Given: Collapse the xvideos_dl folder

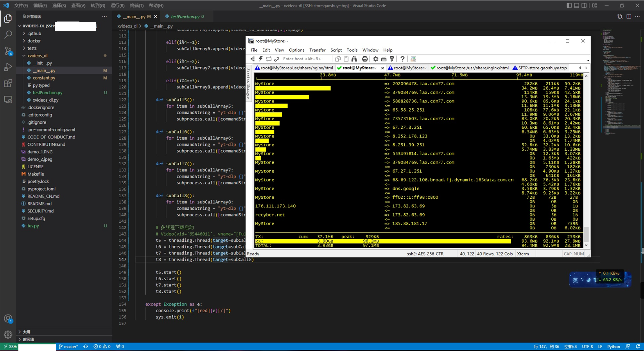Looking at the screenshot, I should tap(24, 56).
